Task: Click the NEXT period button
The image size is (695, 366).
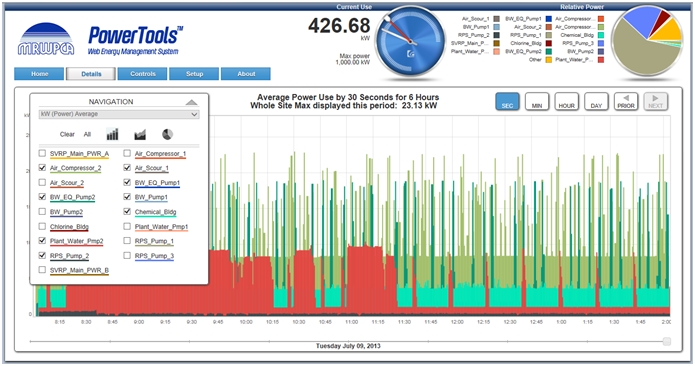Action: [656, 101]
